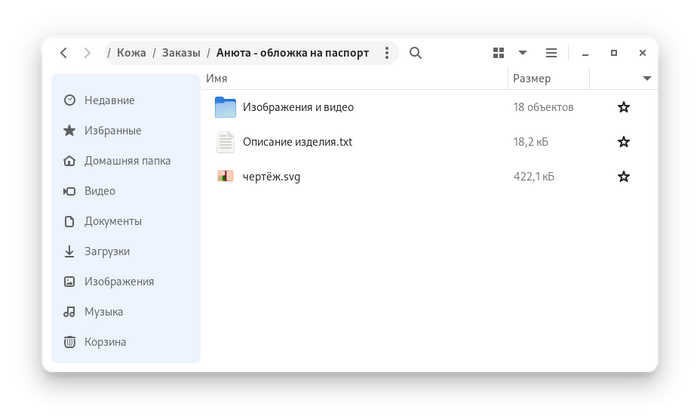Open the hamburger main menu
700x419 pixels.
coord(551,53)
